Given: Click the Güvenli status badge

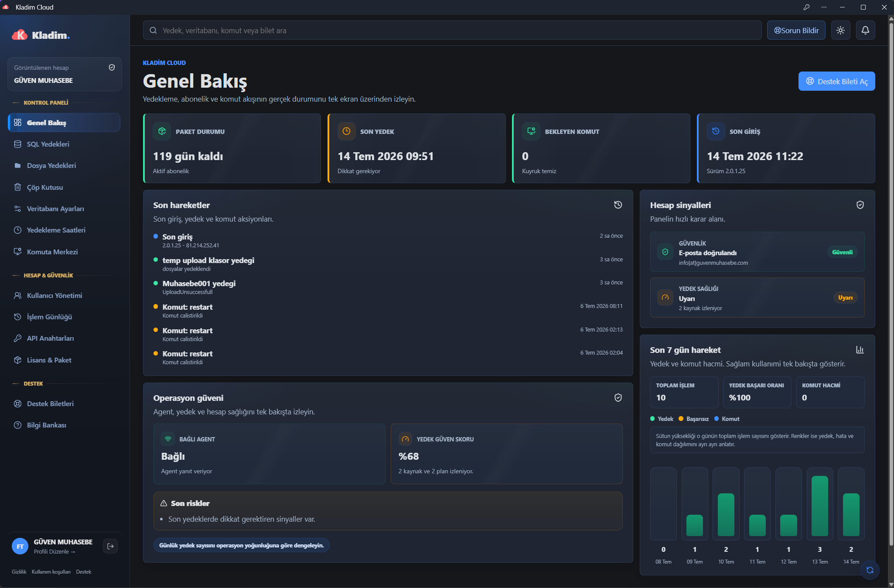Looking at the screenshot, I should pyautogui.click(x=842, y=252).
